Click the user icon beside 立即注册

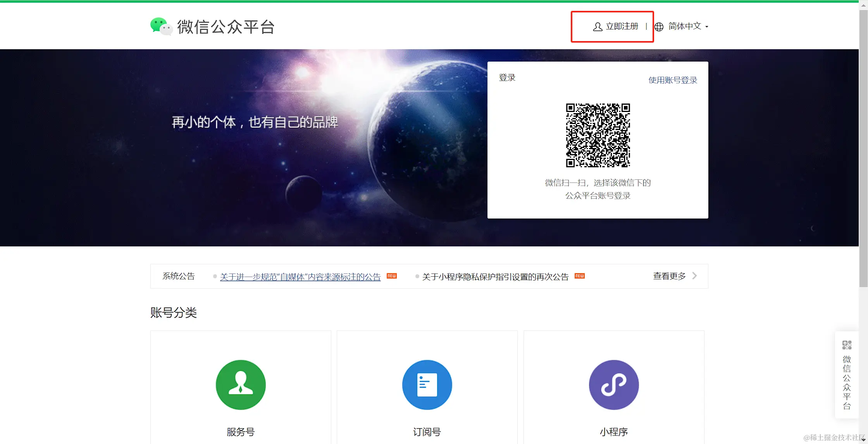tap(598, 27)
